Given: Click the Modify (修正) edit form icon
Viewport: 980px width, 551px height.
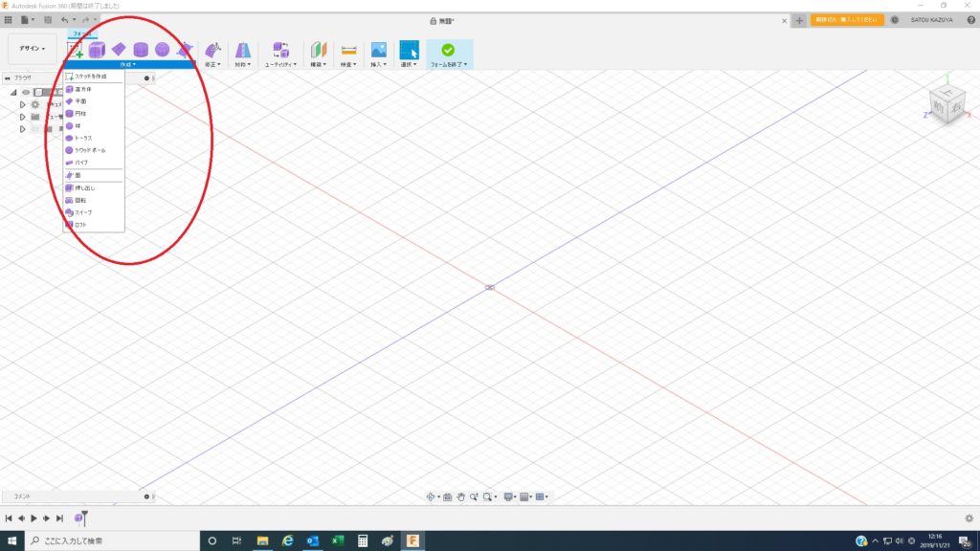Looking at the screenshot, I should [x=212, y=50].
